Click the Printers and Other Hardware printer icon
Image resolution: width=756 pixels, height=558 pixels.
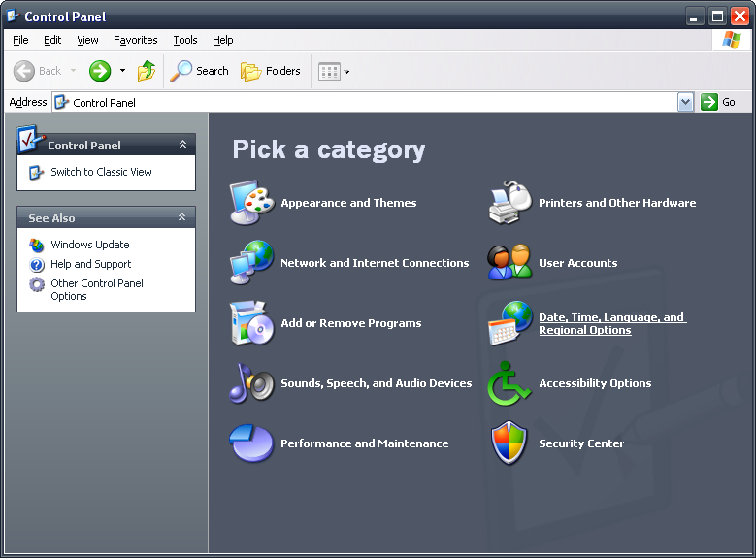tap(510, 203)
